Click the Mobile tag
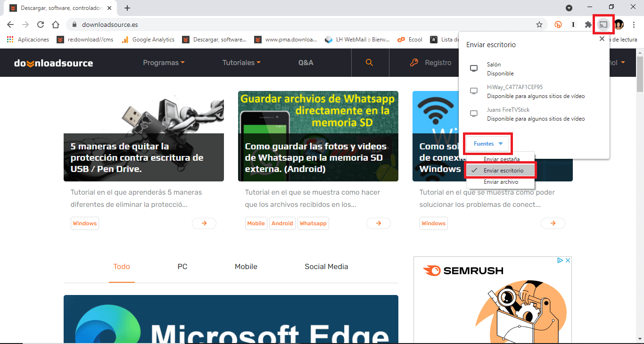 256,223
